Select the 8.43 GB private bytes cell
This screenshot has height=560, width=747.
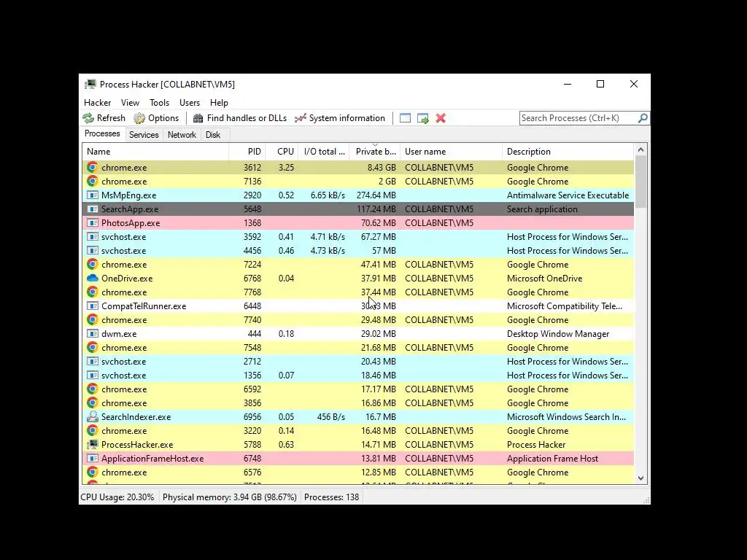(382, 168)
